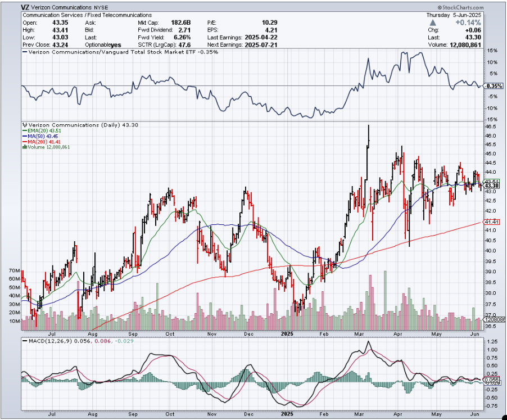This screenshot has height=420, width=507.
Task: Click the NYSE exchange label
Action: tap(101, 7)
